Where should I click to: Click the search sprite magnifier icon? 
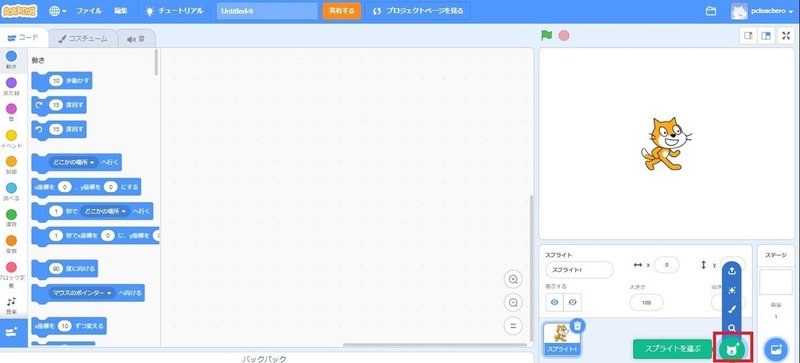732,328
